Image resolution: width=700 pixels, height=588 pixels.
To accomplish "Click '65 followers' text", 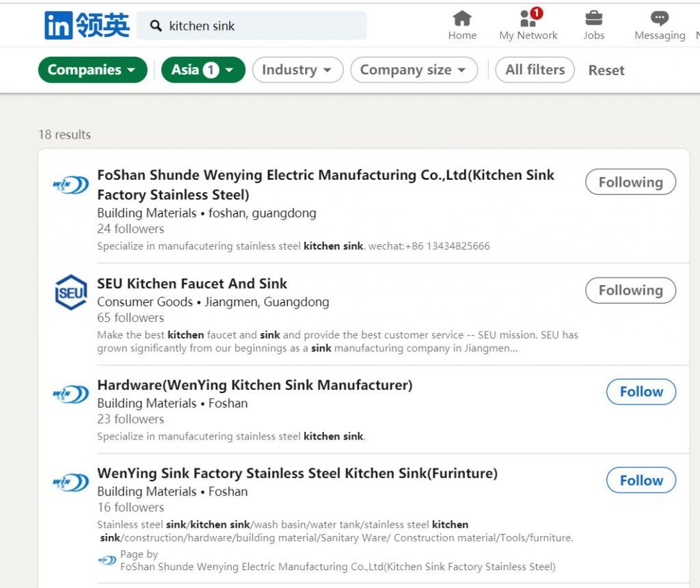I will click(131, 317).
